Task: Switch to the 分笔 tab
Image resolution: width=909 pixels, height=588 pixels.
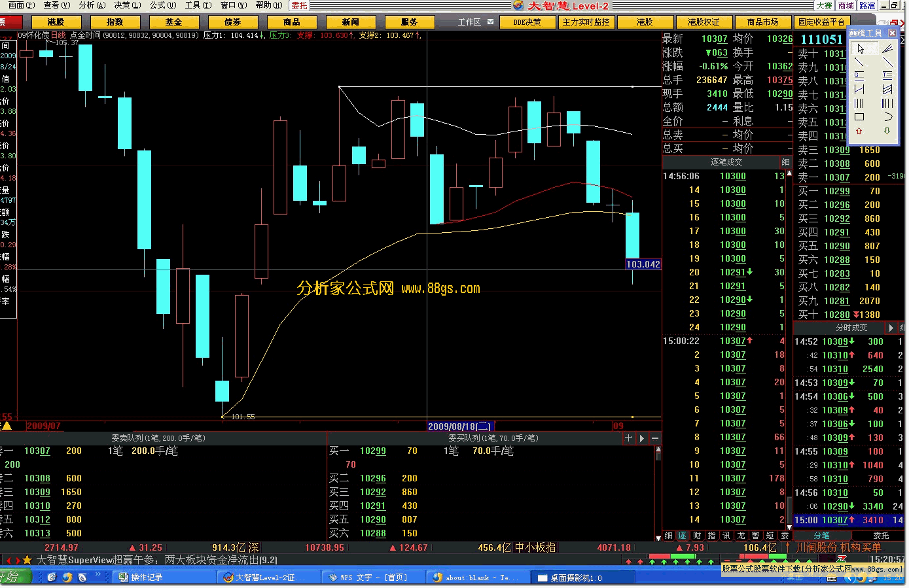Action: (x=821, y=535)
